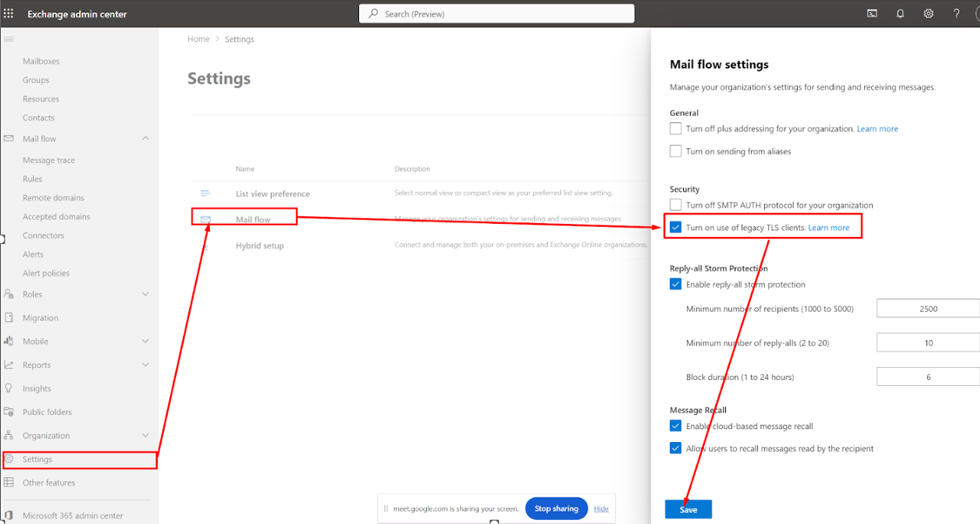Collapse navigation with hamburger icon

coord(9,38)
